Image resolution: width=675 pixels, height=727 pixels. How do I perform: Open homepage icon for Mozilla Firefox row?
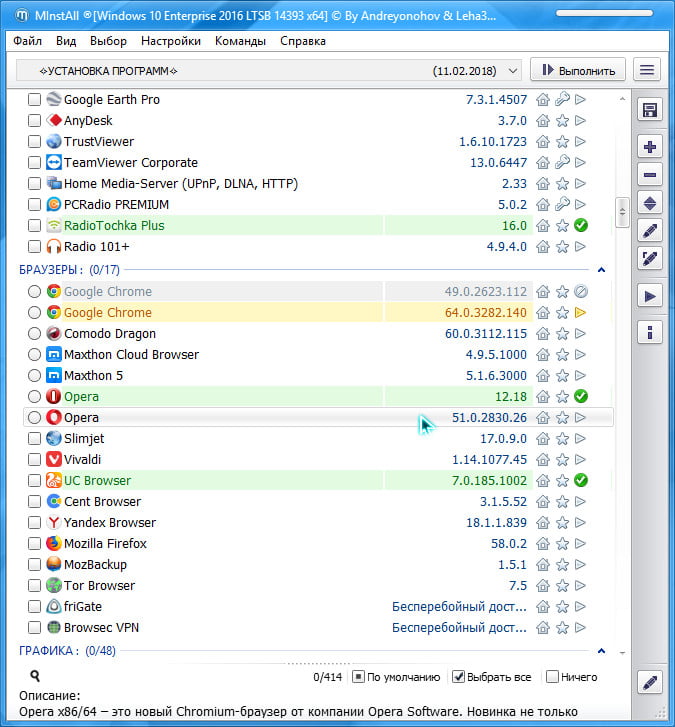[x=543, y=544]
